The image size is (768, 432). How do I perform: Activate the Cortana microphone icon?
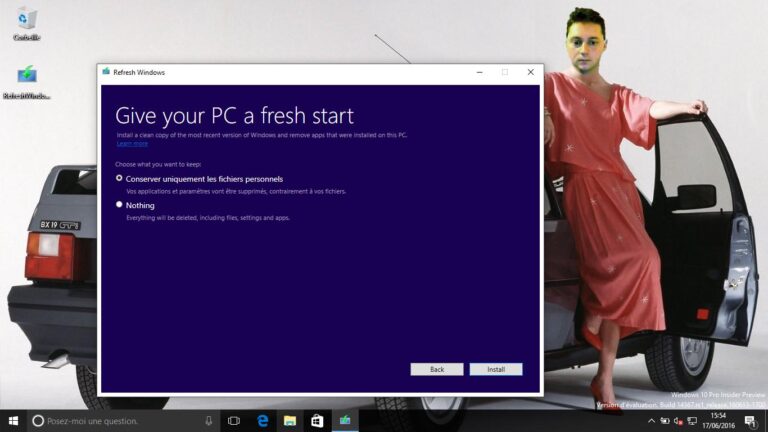point(209,421)
